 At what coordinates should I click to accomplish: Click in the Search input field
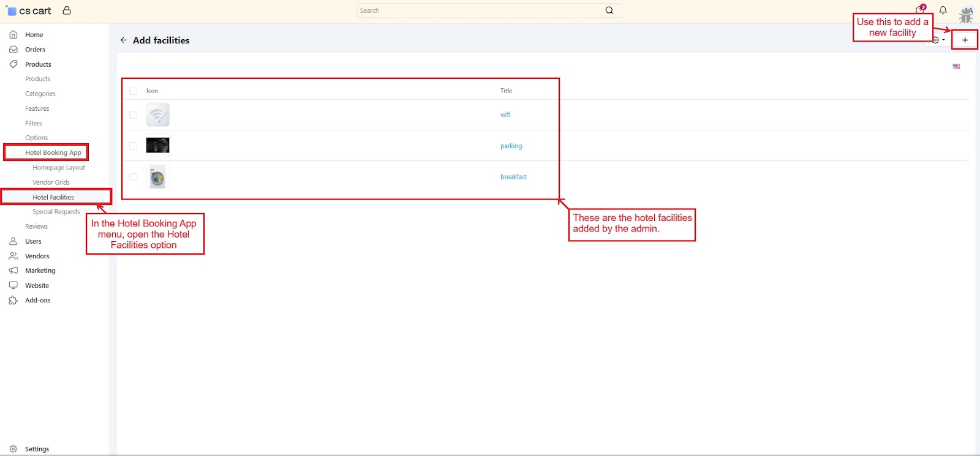tap(478, 10)
